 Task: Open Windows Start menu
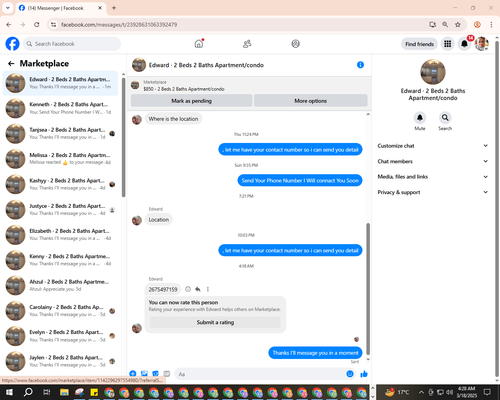9,392
